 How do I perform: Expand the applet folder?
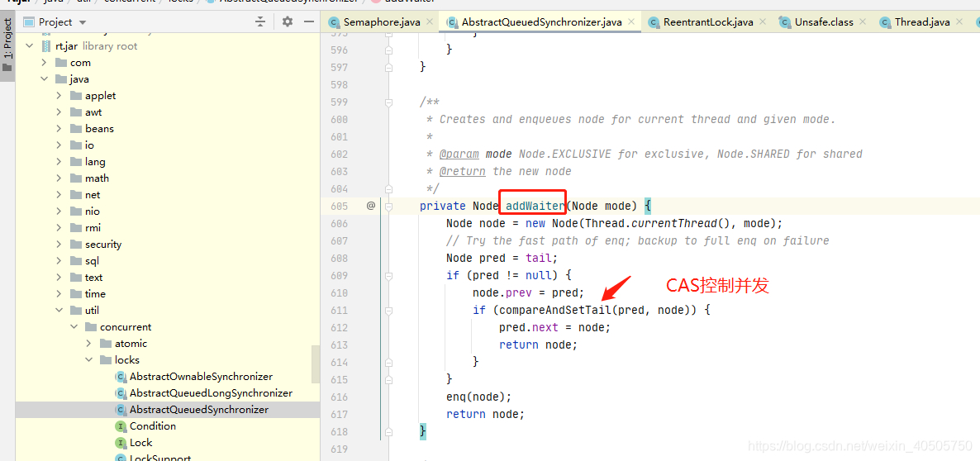click(x=59, y=96)
